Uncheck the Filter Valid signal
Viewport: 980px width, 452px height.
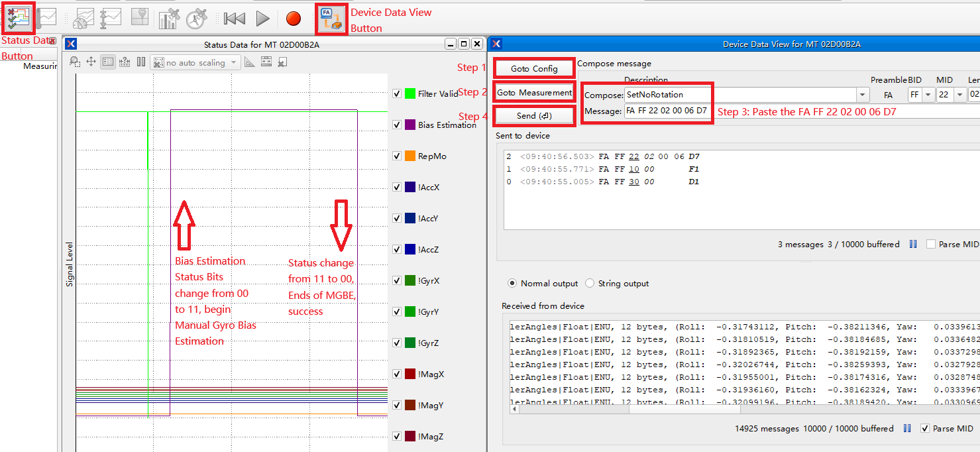pyautogui.click(x=396, y=93)
